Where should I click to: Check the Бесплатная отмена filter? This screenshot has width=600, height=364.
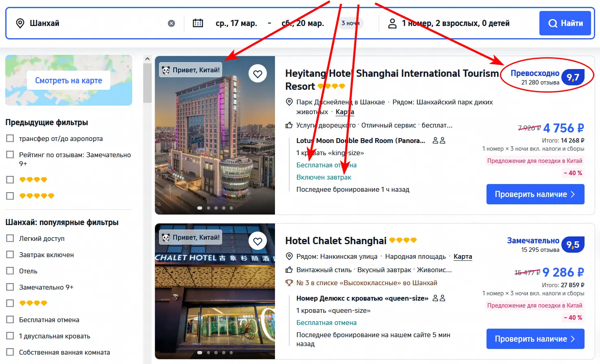point(10,320)
